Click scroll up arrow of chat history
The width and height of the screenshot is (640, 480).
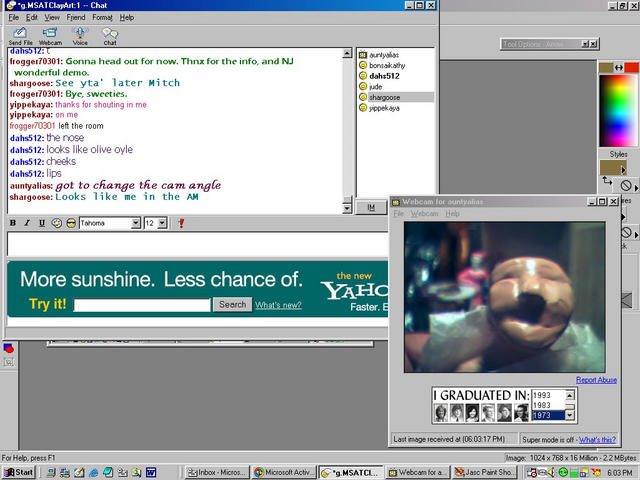click(x=347, y=53)
